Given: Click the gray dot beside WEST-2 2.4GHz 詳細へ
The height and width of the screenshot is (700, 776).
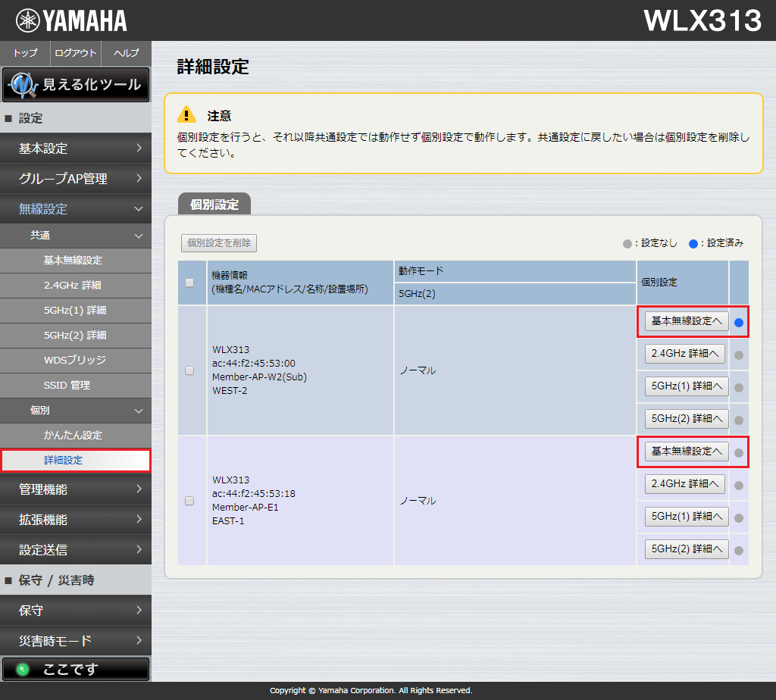Looking at the screenshot, I should pos(739,354).
